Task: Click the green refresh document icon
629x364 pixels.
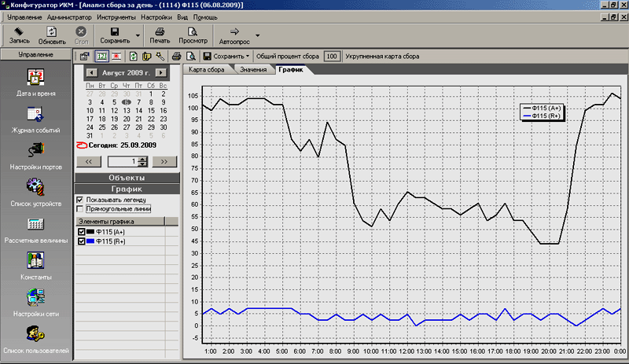Action: pos(133,57)
